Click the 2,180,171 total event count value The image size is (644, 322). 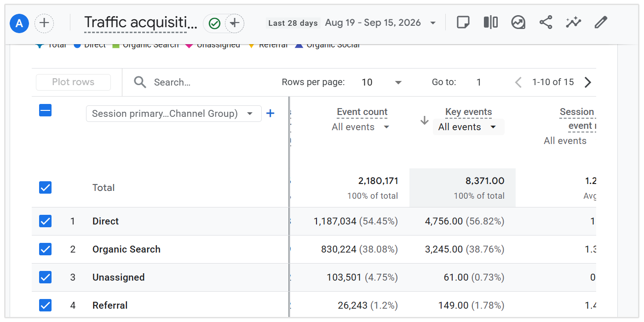click(378, 181)
